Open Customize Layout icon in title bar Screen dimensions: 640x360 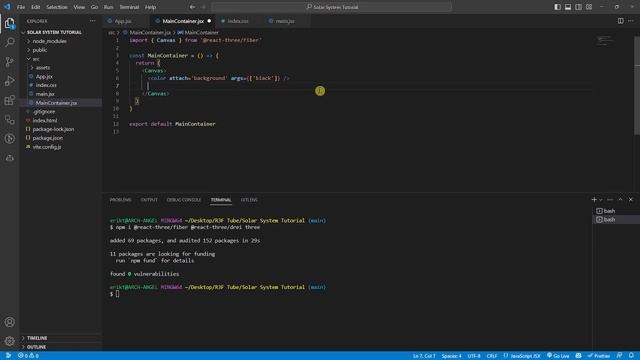[x=589, y=7]
